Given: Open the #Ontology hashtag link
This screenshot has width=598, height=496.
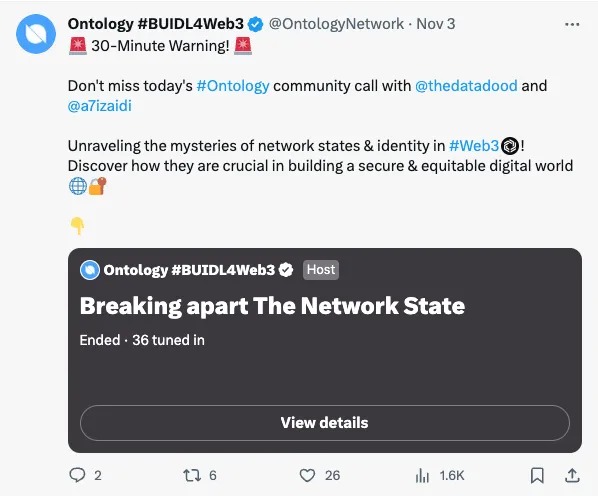Looking at the screenshot, I should coord(233,85).
